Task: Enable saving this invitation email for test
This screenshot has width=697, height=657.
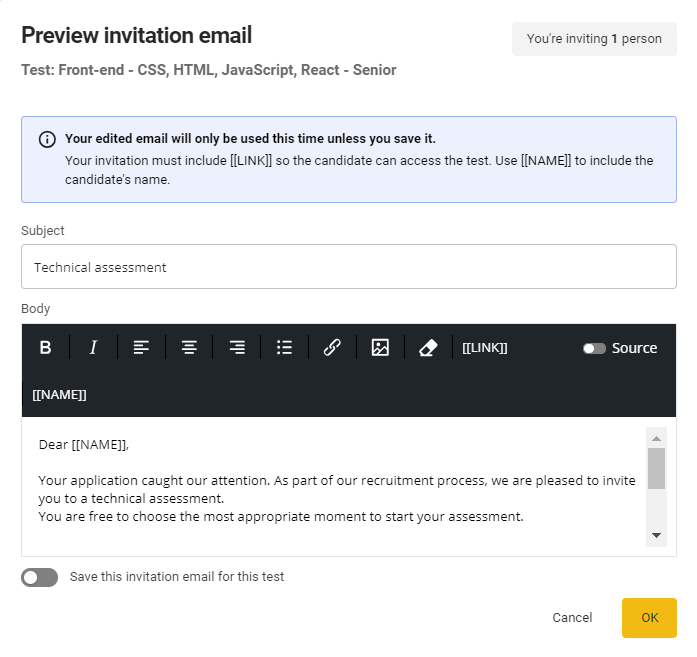Action: [40, 577]
